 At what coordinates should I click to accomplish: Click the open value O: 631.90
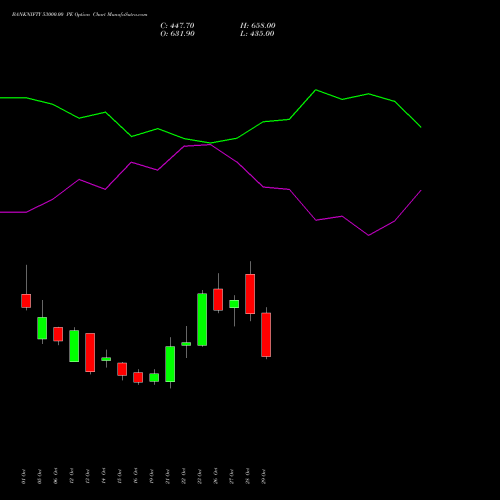177,34
